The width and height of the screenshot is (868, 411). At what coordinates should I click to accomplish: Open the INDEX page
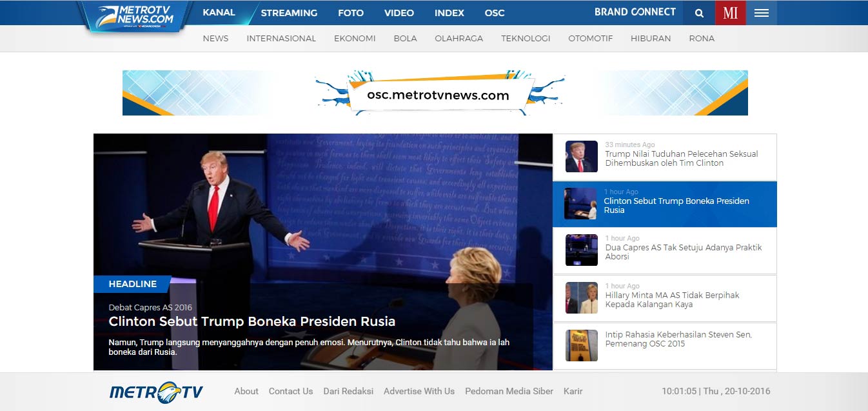pyautogui.click(x=449, y=13)
